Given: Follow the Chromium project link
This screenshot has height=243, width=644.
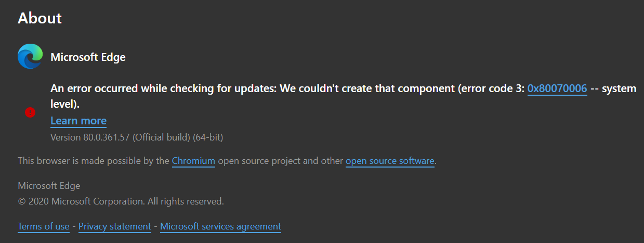Looking at the screenshot, I should coord(193,161).
